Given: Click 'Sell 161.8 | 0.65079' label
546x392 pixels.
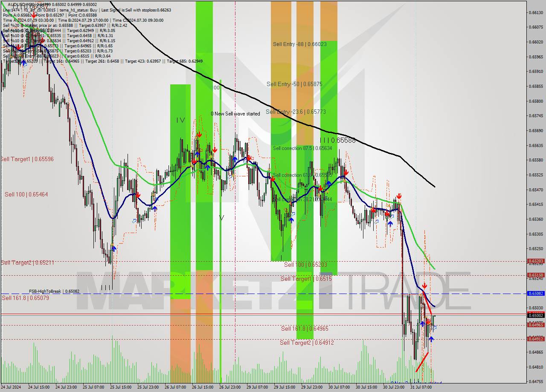Looking at the screenshot, I should (26, 298).
